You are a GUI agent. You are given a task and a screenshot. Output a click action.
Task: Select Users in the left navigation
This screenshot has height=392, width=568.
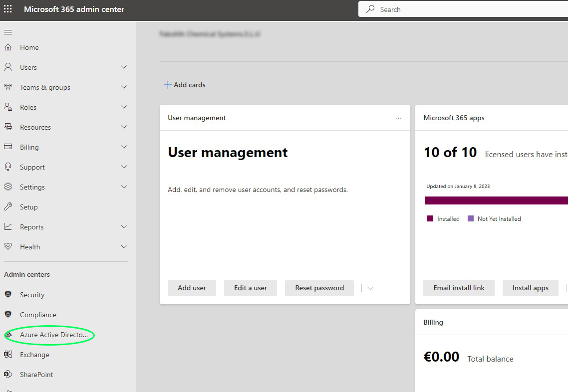[28, 67]
